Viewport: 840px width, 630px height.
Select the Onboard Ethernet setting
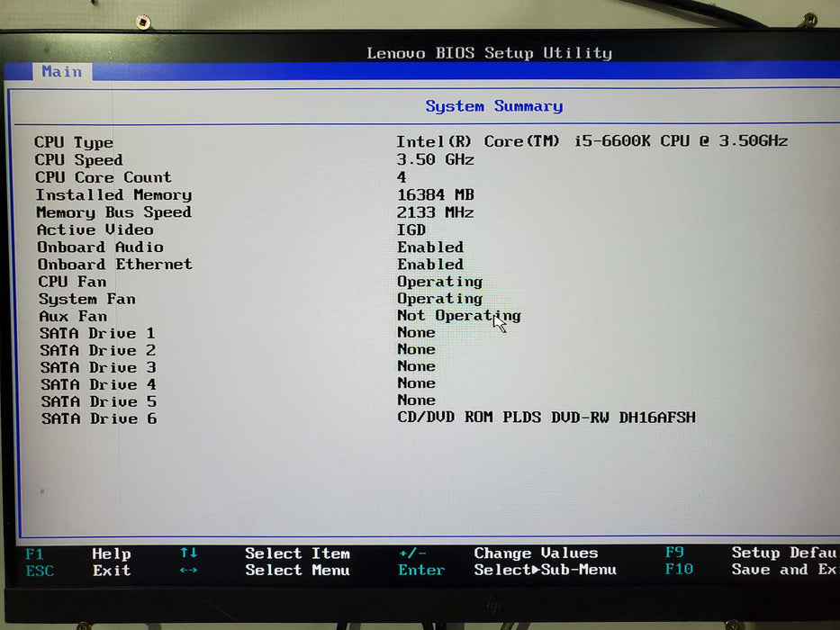click(x=113, y=265)
